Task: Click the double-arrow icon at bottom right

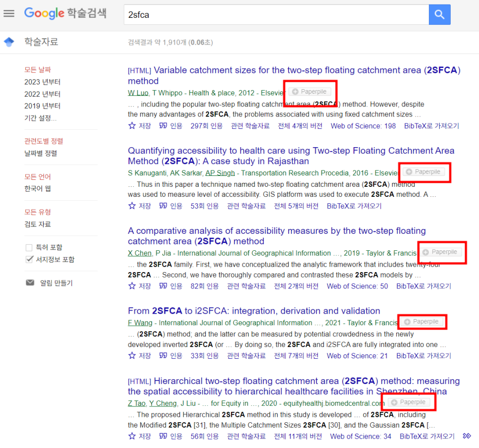Action: 466,435
